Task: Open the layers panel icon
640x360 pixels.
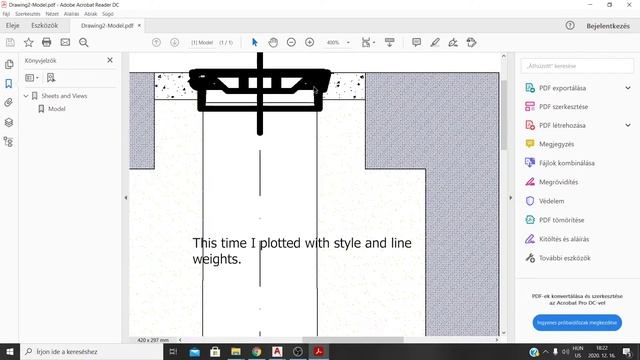Action: coord(9,122)
